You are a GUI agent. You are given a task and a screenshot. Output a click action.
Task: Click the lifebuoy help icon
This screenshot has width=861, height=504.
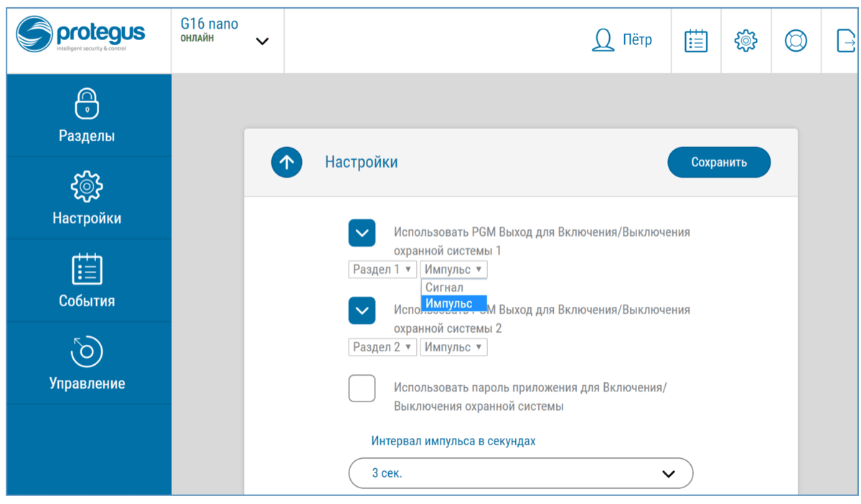click(x=796, y=40)
